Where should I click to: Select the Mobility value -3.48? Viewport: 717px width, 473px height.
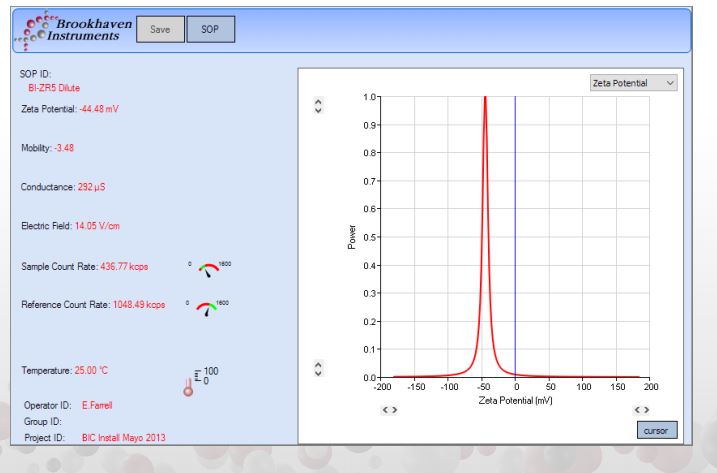(x=64, y=148)
